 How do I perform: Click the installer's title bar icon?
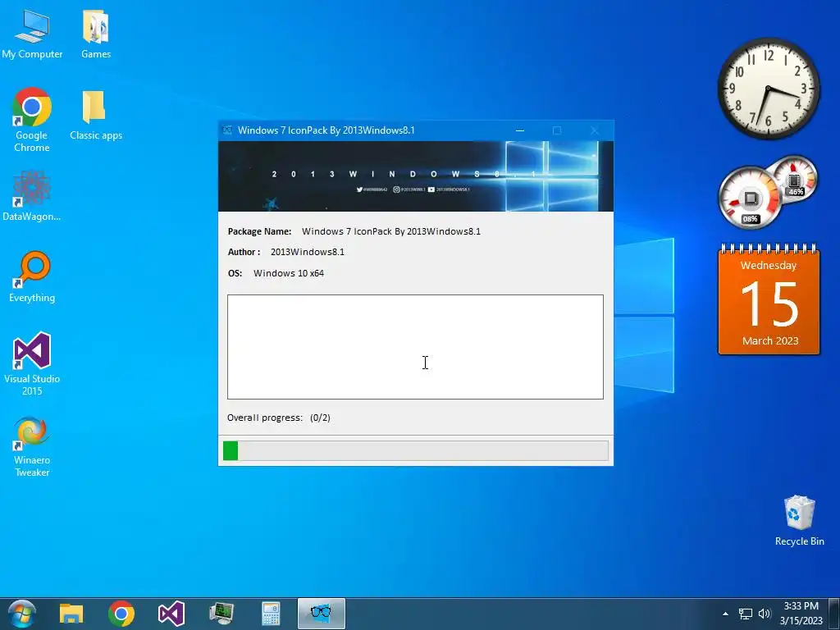pos(227,130)
